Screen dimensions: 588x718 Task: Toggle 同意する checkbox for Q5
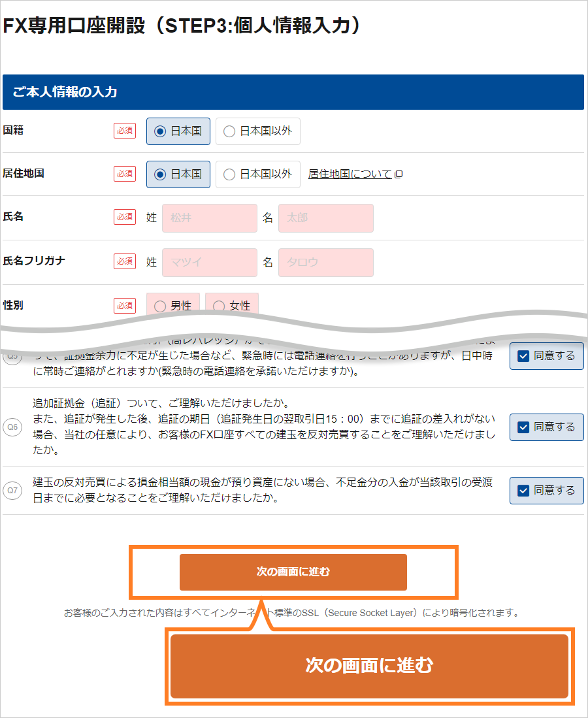coord(547,356)
